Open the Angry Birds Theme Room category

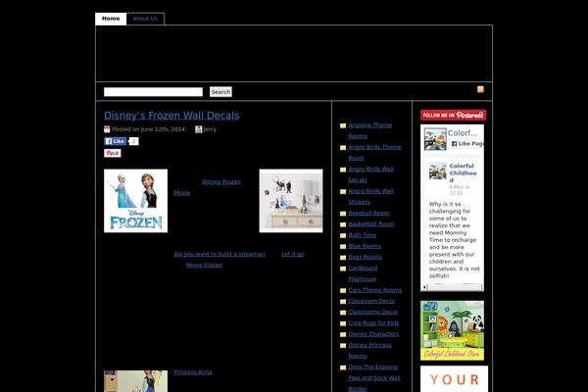(374, 153)
